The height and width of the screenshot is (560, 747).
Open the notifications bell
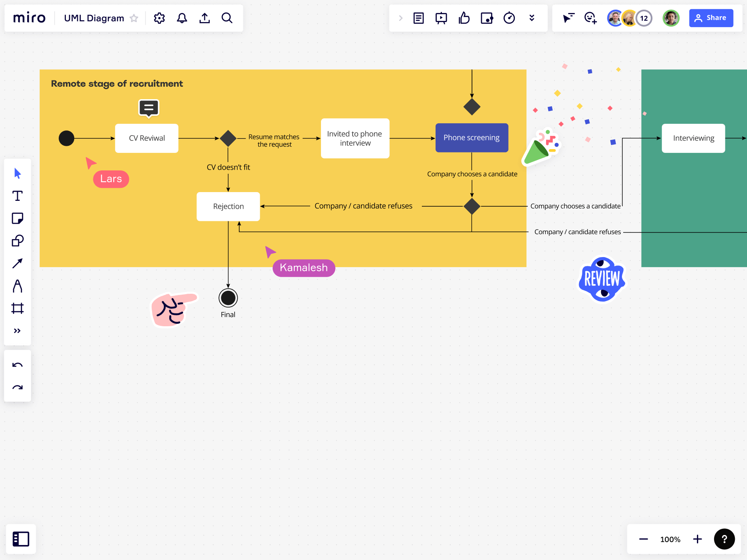pos(182,18)
